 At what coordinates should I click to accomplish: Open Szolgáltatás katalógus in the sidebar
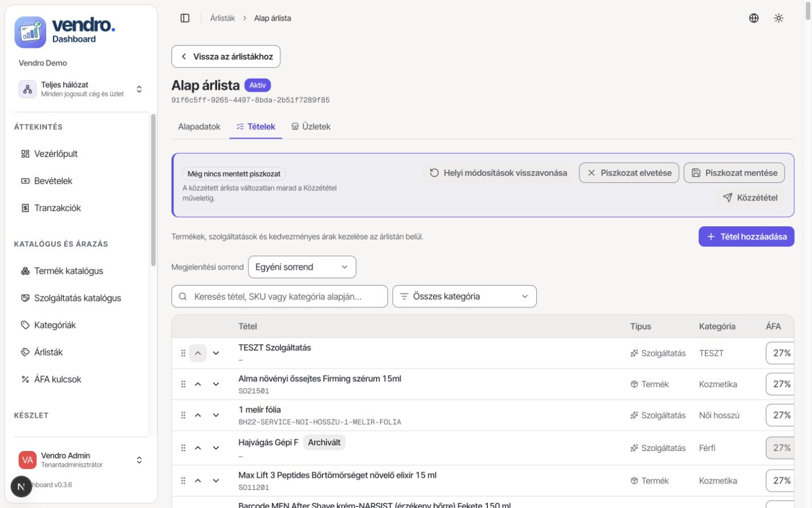[x=81, y=298]
